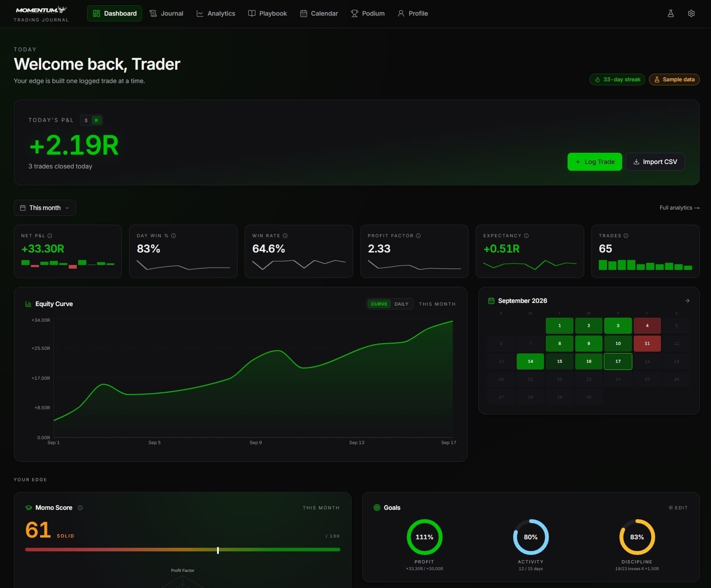Open the Playbook tab

(x=268, y=13)
